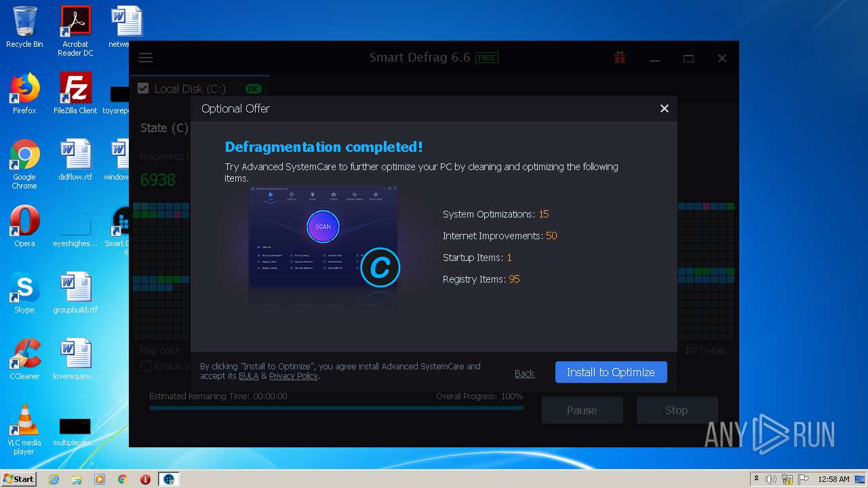868x488 pixels.
Task: Open Smart Defrag hamburger menu
Action: click(x=146, y=58)
